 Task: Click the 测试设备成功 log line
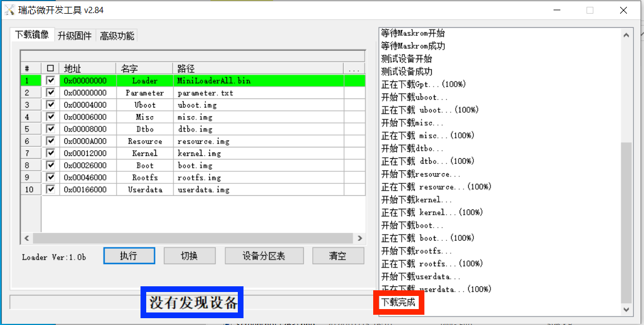[x=407, y=72]
